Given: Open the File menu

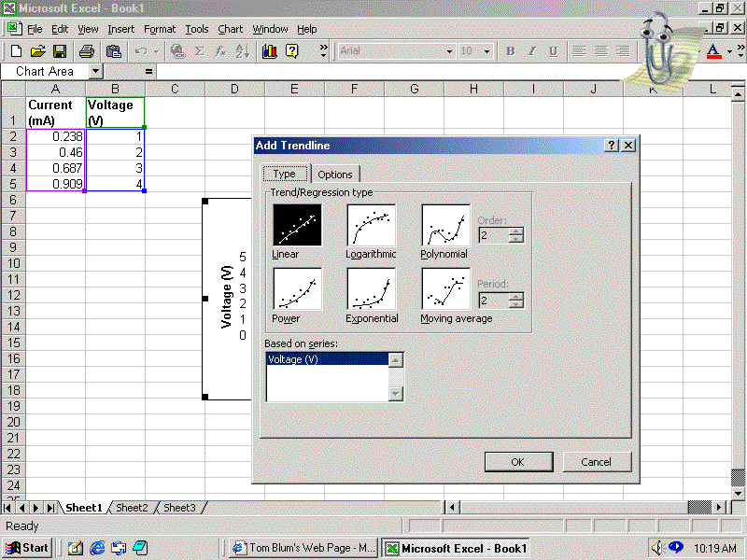Looking at the screenshot, I should coord(35,29).
